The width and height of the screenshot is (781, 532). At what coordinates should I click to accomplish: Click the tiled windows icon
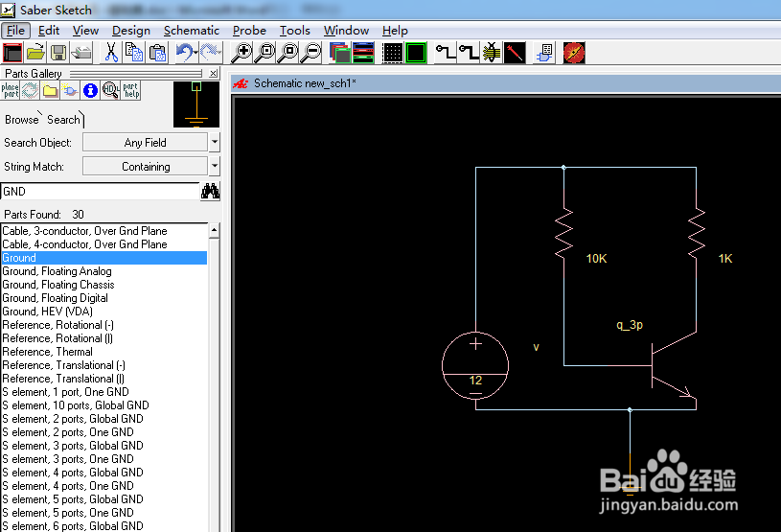363,53
